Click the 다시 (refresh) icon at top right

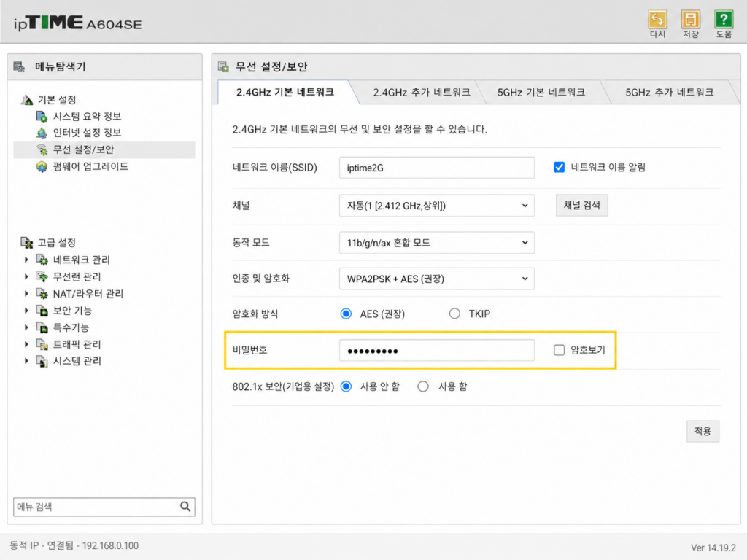(657, 20)
